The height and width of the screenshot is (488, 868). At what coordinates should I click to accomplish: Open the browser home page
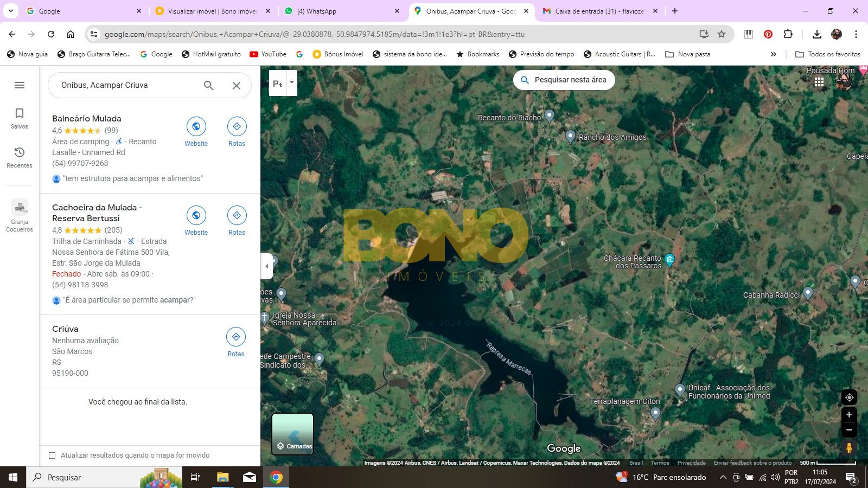point(71,34)
